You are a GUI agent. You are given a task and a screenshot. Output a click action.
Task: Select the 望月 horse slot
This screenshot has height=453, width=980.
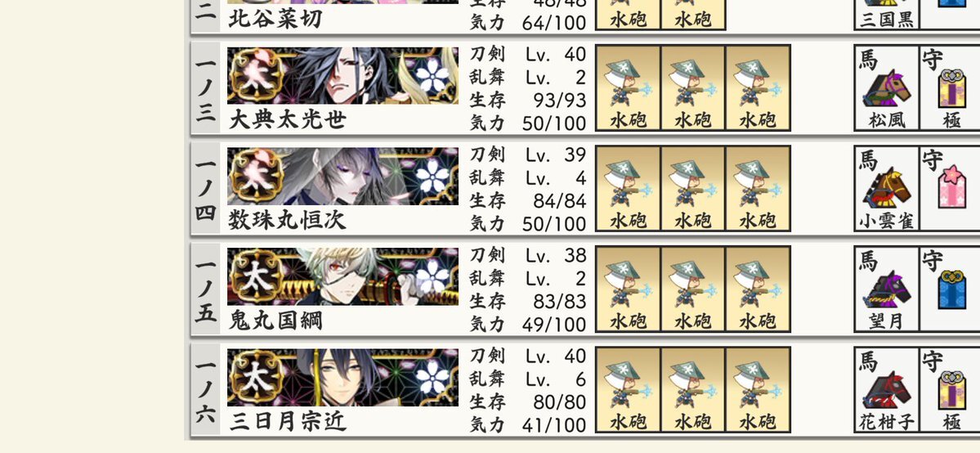tap(887, 289)
